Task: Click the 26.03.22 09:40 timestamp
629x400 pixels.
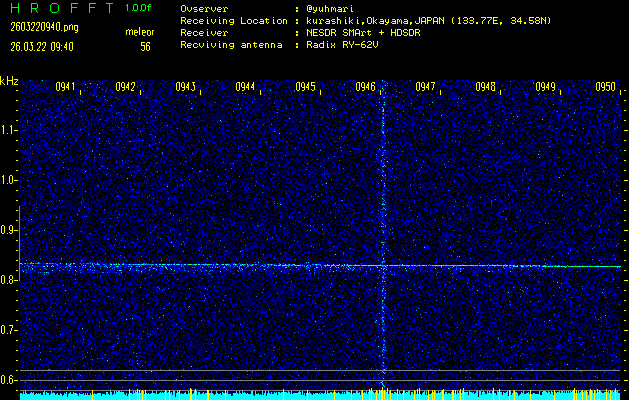Action: [39, 46]
